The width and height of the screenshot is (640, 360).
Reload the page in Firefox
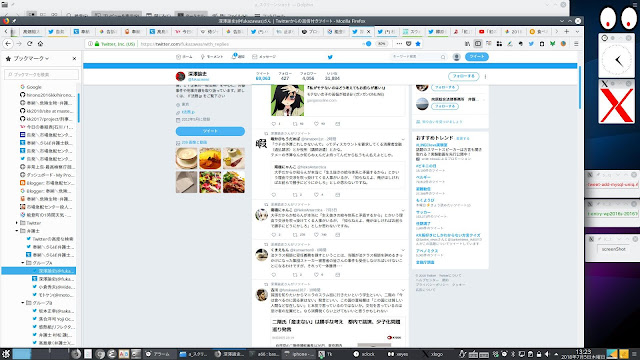(29, 44)
